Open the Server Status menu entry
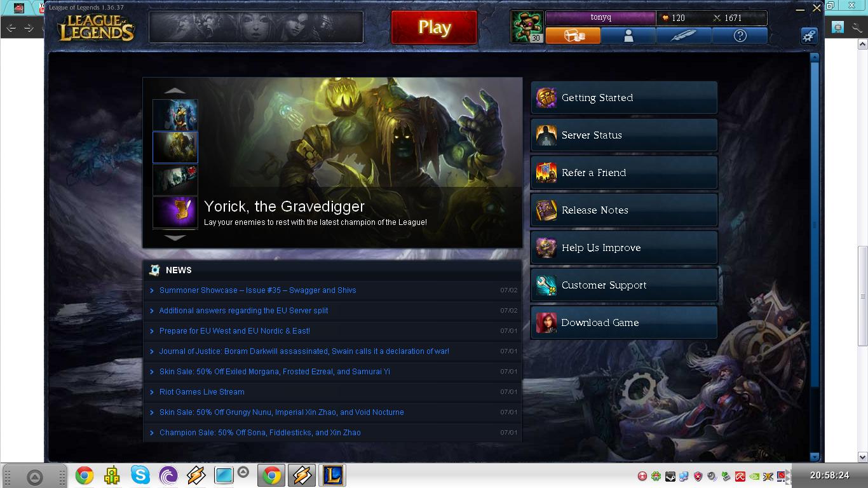 coord(623,135)
